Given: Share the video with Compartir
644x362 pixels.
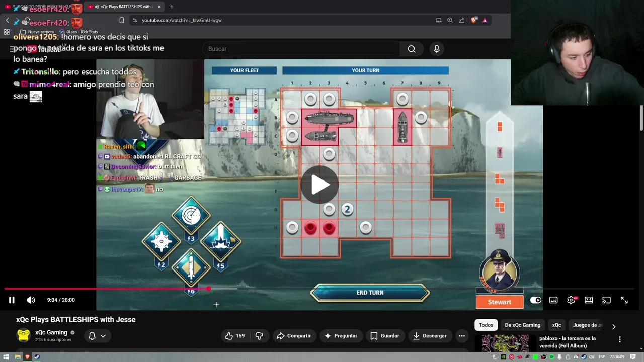Looking at the screenshot, I should tap(294, 336).
